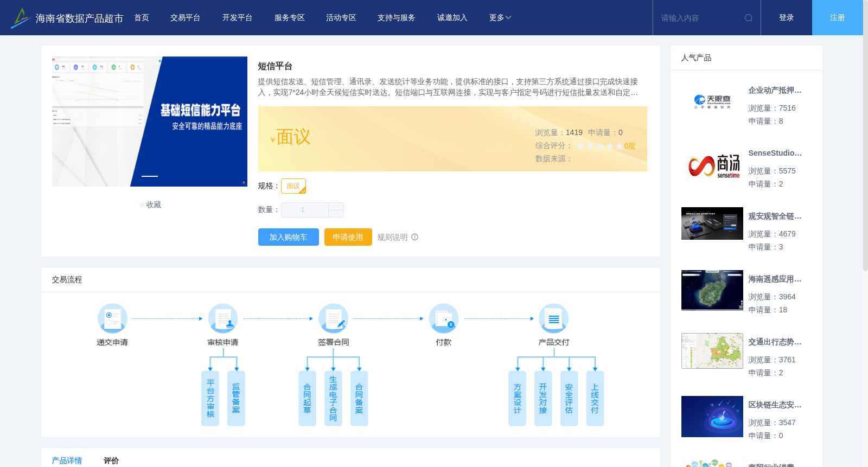Open the 区块链生态安 product title
The height and width of the screenshot is (467, 868).
coord(775,405)
